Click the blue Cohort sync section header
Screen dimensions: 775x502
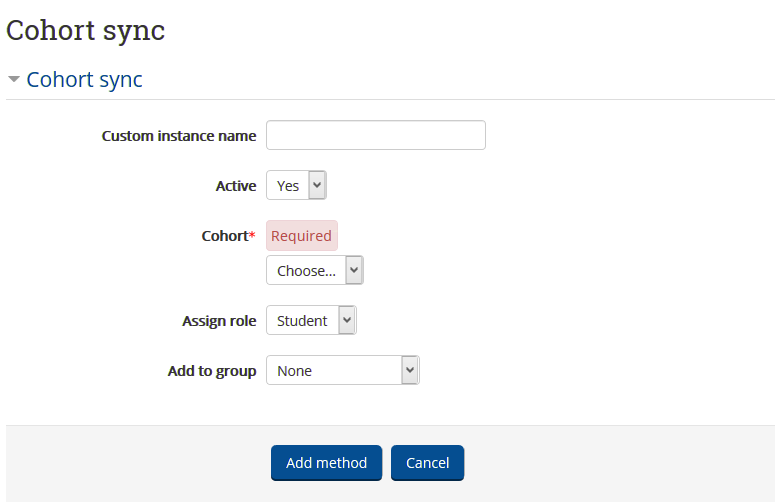pos(84,80)
